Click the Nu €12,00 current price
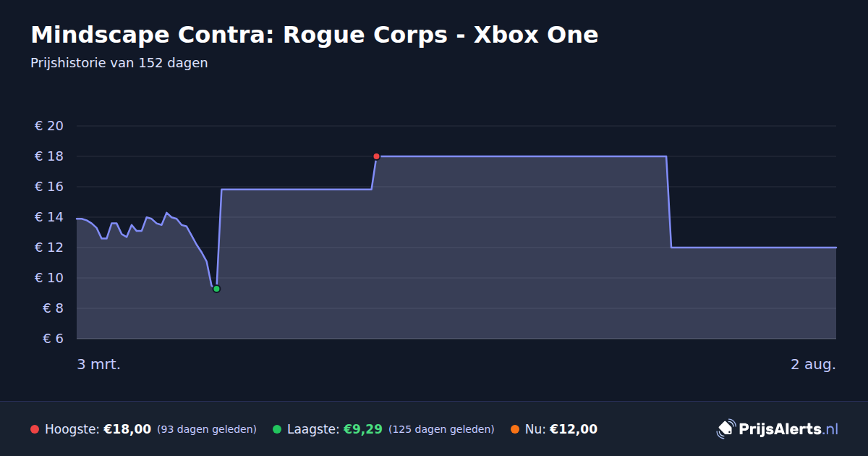This screenshot has width=868, height=456. click(x=574, y=429)
